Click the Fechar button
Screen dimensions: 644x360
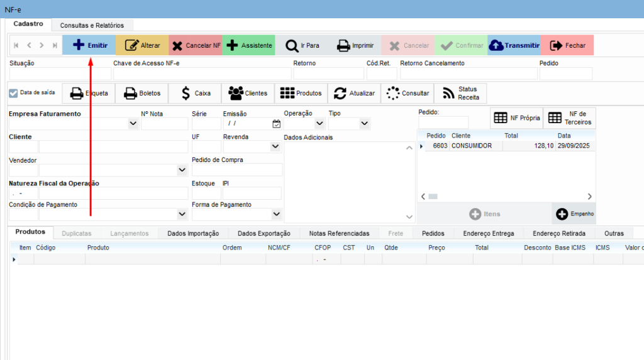pyautogui.click(x=567, y=45)
